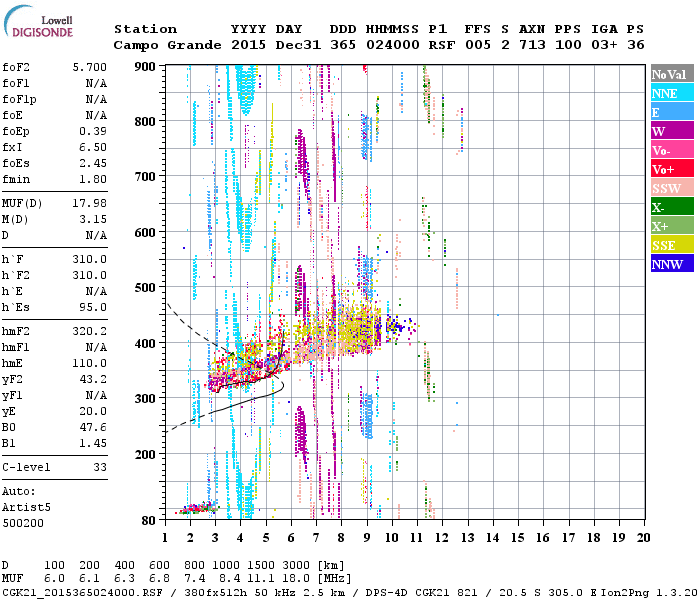Click the D 3000 distance value
700x600 pixels.
[x=296, y=566]
